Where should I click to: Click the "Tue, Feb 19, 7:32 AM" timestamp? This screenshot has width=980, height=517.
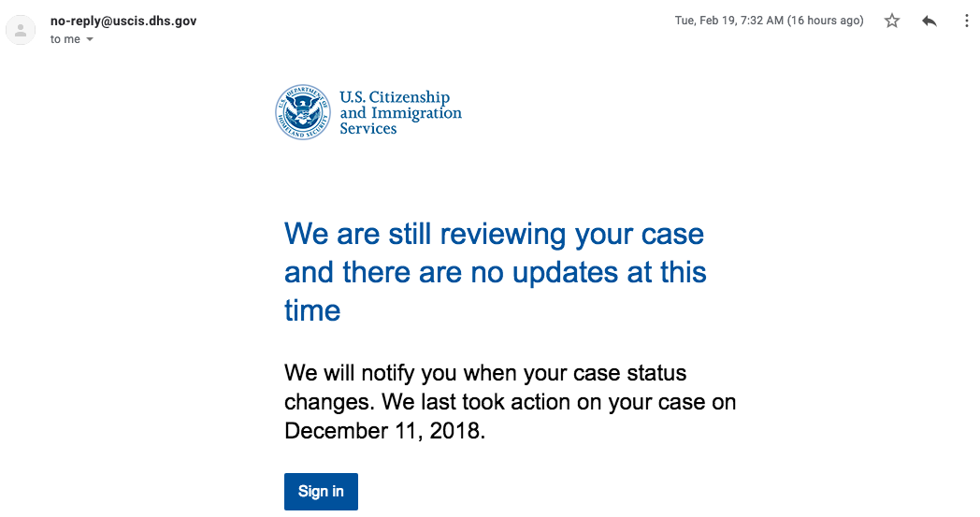[728, 21]
